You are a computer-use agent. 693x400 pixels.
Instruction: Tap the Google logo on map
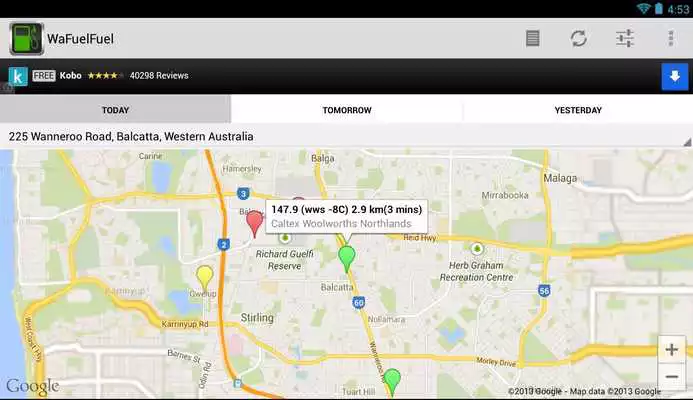tap(33, 387)
